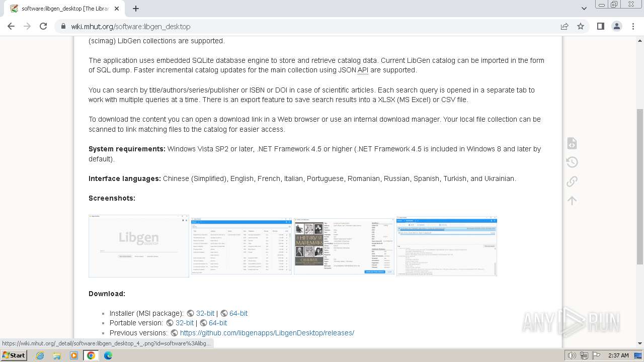Launch Internet Explorer from taskbar
The image size is (644, 362).
click(40, 355)
